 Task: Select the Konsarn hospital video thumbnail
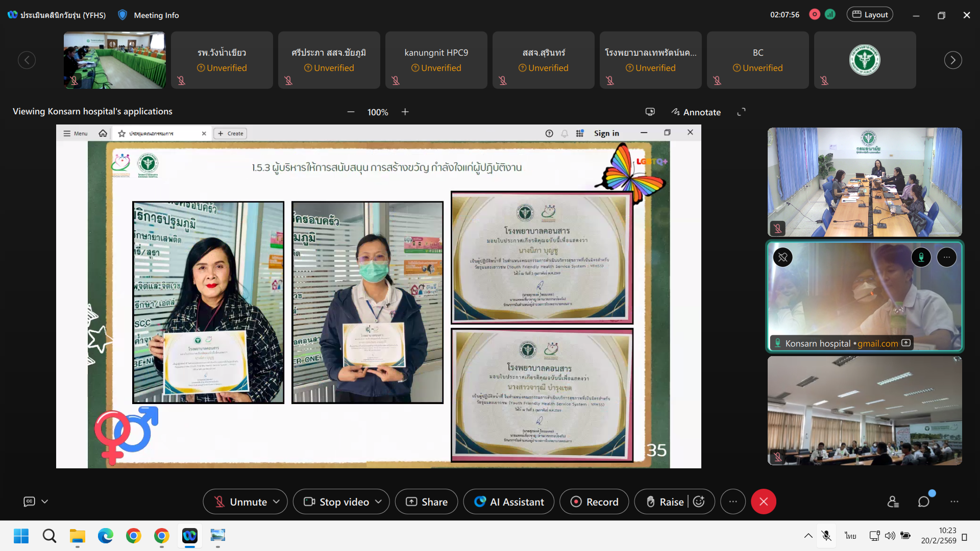click(865, 296)
